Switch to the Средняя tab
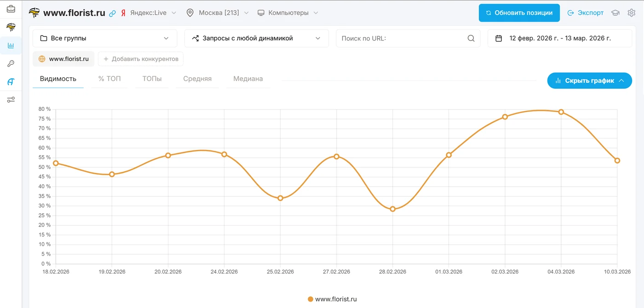Image resolution: width=644 pixels, height=308 pixels. pyautogui.click(x=197, y=79)
